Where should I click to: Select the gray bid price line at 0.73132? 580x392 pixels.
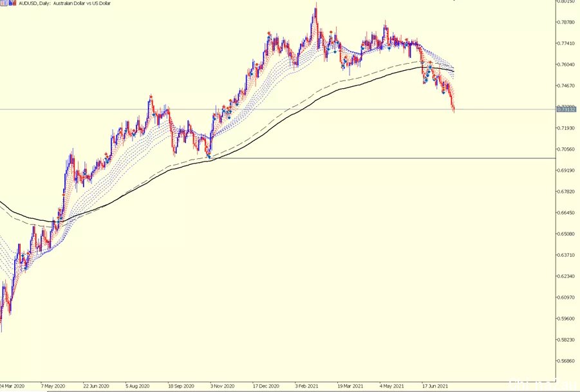click(x=277, y=109)
